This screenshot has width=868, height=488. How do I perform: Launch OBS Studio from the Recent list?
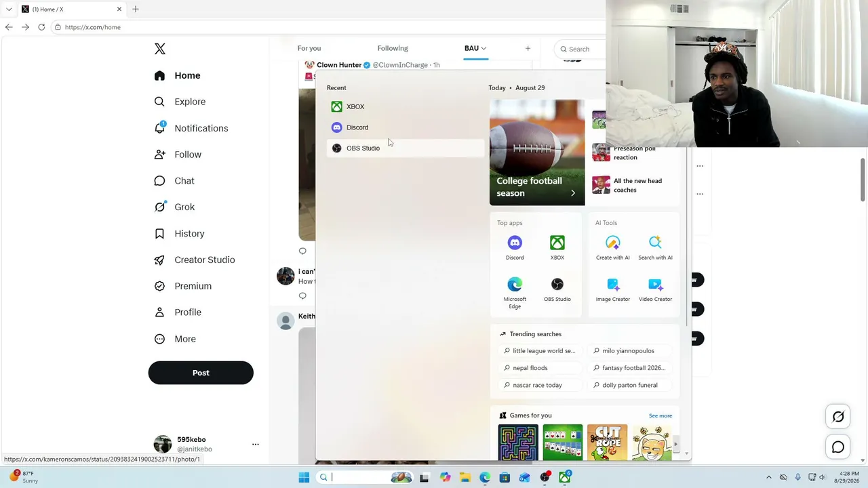(x=405, y=148)
